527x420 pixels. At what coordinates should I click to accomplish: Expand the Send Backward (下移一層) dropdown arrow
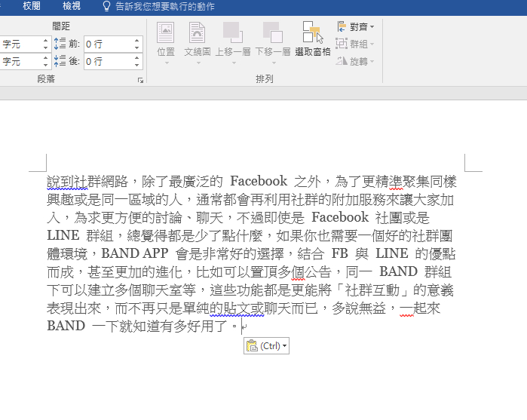pos(274,63)
